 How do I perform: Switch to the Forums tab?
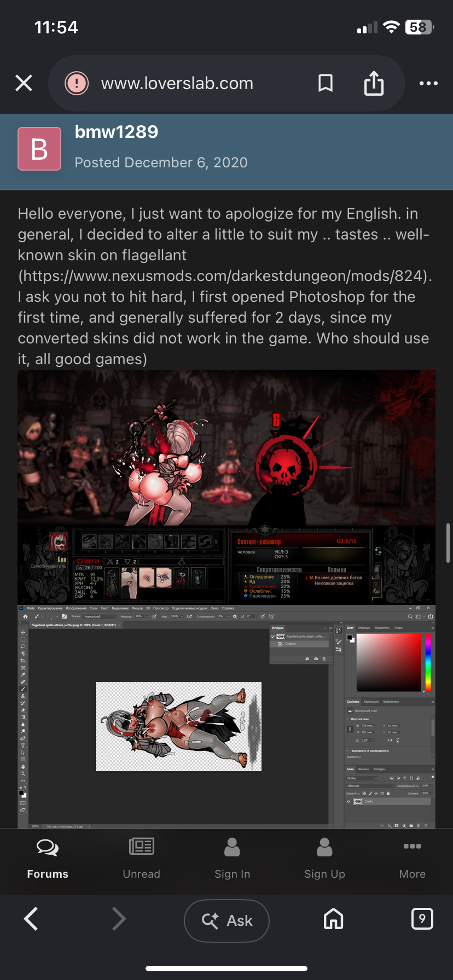point(48,858)
